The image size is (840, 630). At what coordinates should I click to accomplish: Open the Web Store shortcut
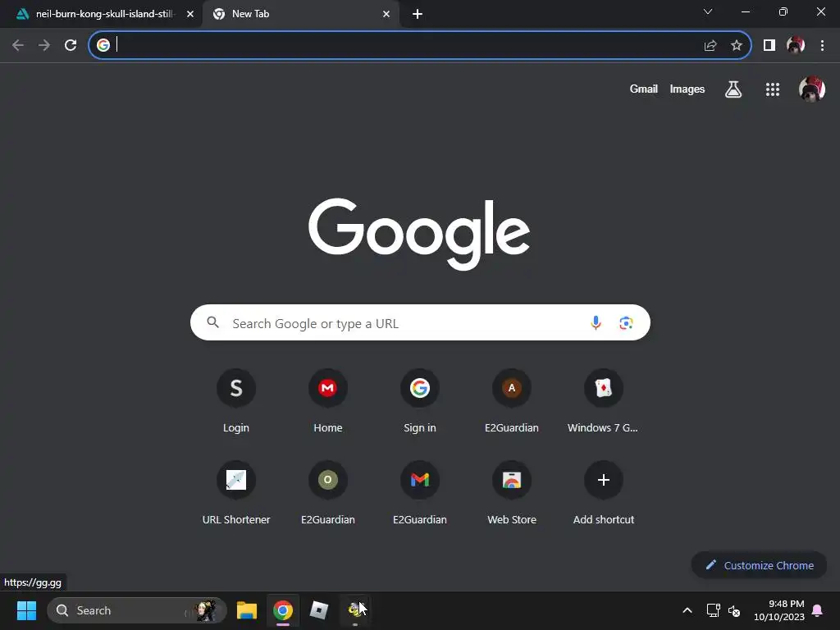click(512, 493)
